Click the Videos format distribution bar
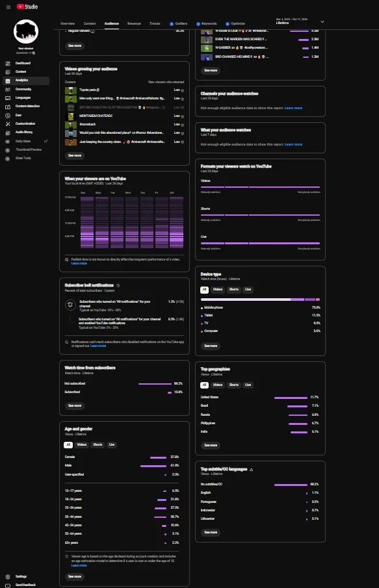379x588 pixels. [x=260, y=186]
